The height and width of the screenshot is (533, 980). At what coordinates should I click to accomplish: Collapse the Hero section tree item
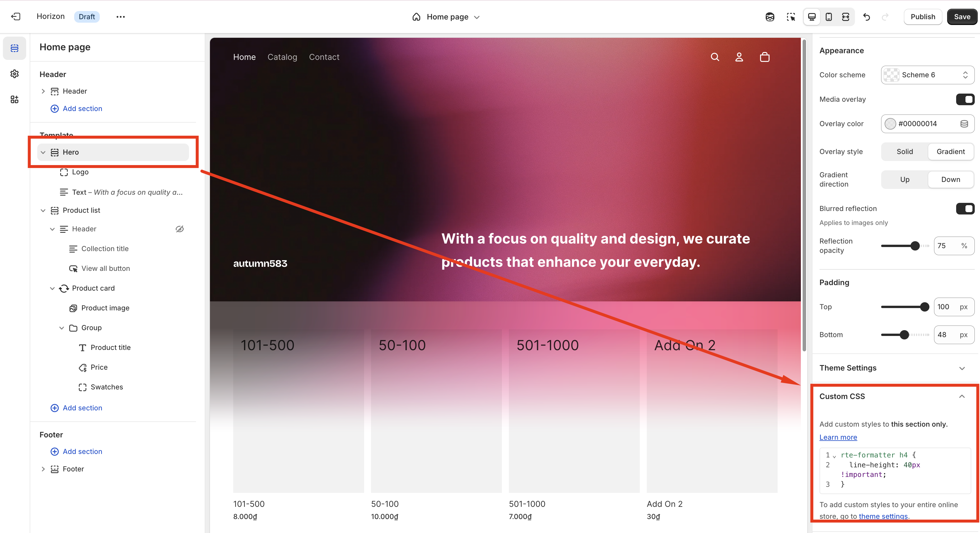coord(43,152)
